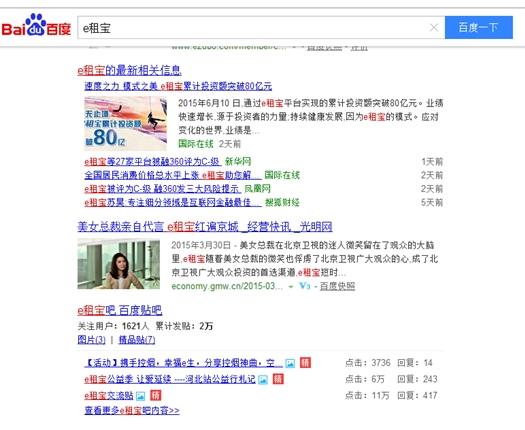Open 查看更多e租宝吧内容>> link
The image size is (525, 430).
coord(132,410)
